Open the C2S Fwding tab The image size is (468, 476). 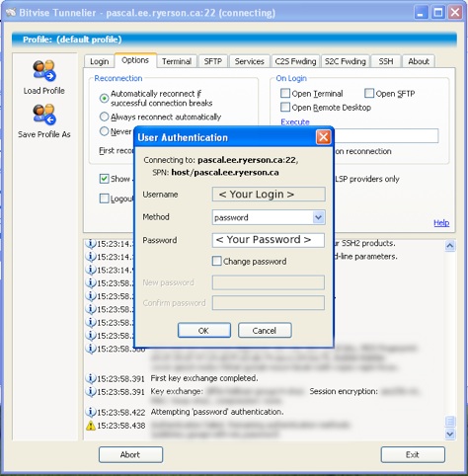(295, 61)
